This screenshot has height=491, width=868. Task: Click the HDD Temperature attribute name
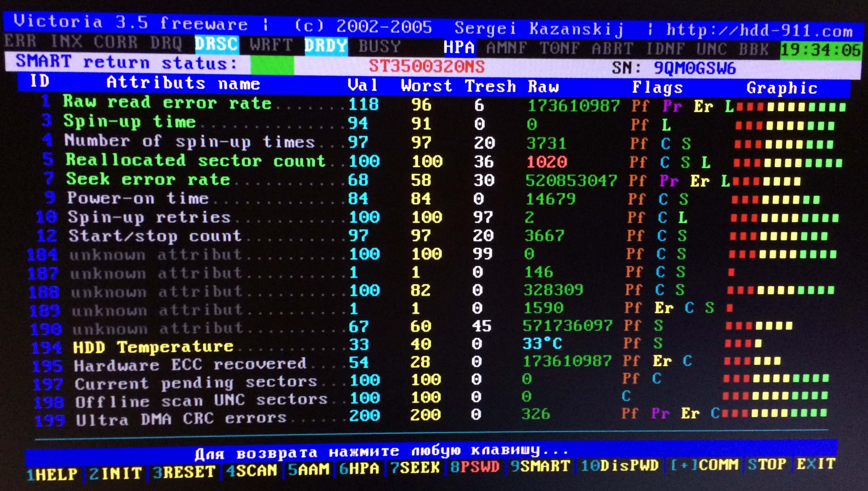click(x=153, y=347)
